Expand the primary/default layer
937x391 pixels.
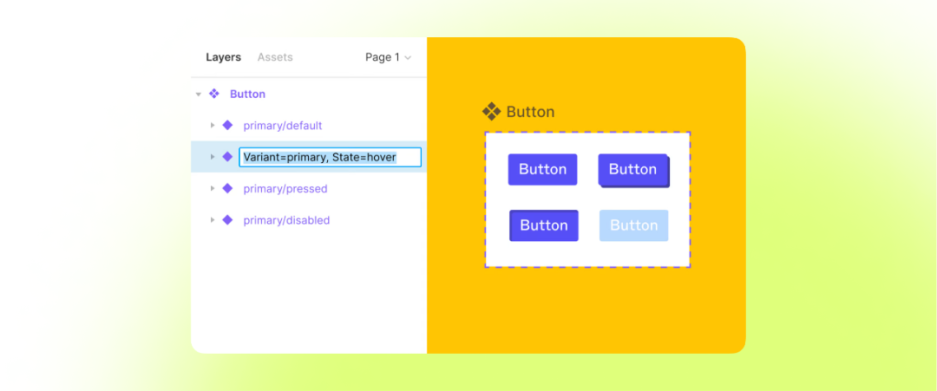(212, 126)
